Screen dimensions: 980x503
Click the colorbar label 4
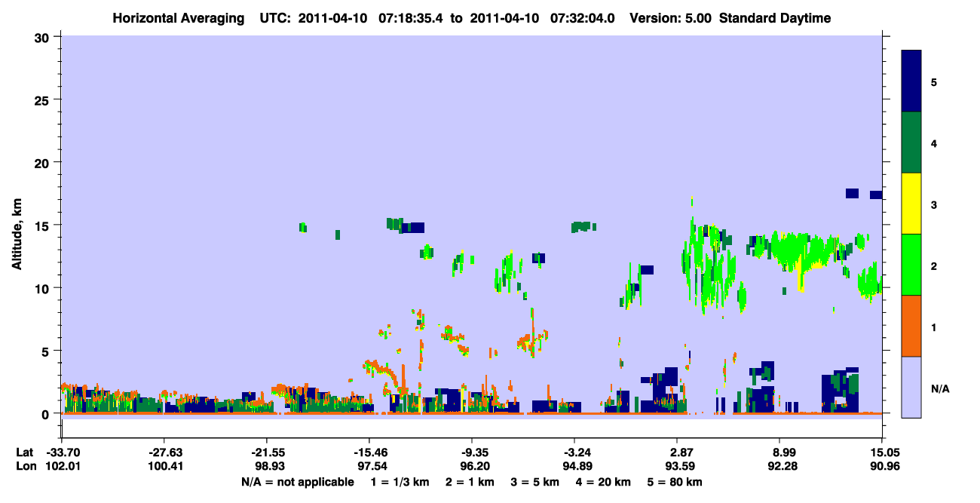click(934, 143)
